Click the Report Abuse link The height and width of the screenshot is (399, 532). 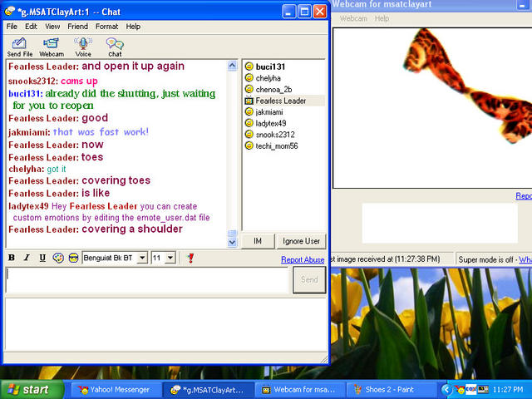click(303, 259)
